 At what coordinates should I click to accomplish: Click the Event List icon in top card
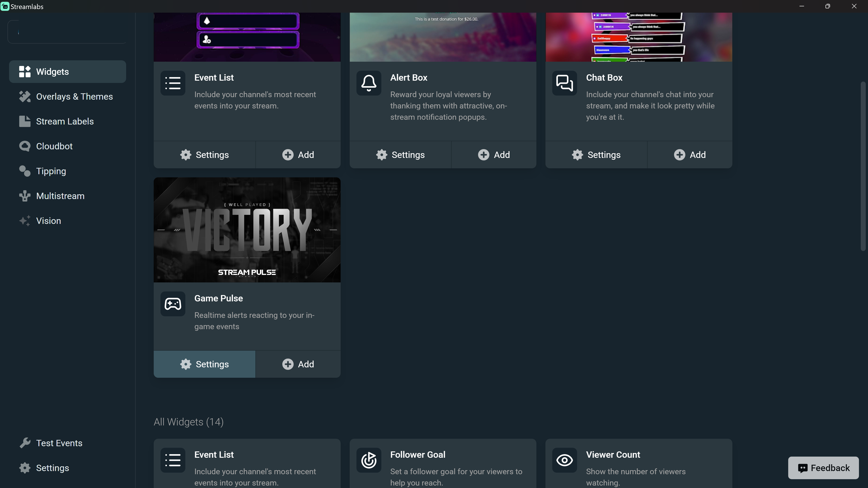pyautogui.click(x=172, y=83)
